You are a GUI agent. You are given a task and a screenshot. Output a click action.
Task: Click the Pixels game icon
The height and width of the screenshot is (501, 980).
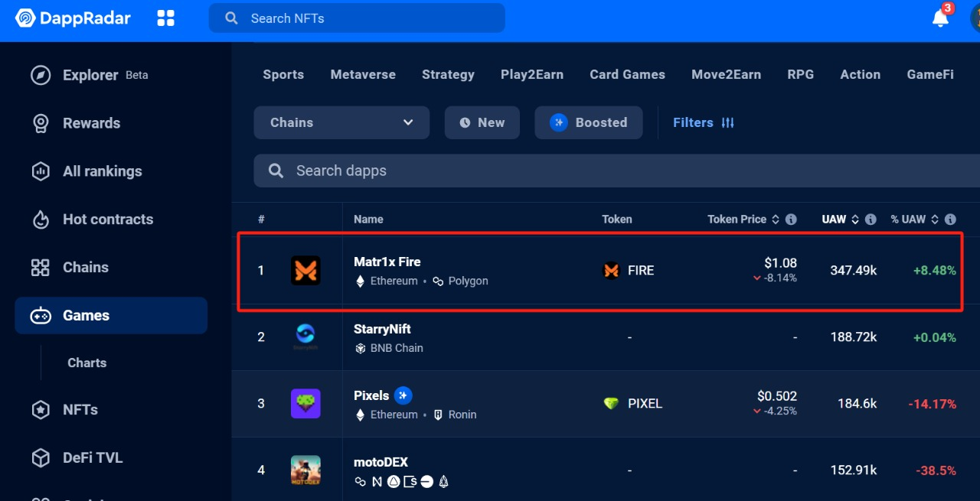(305, 403)
